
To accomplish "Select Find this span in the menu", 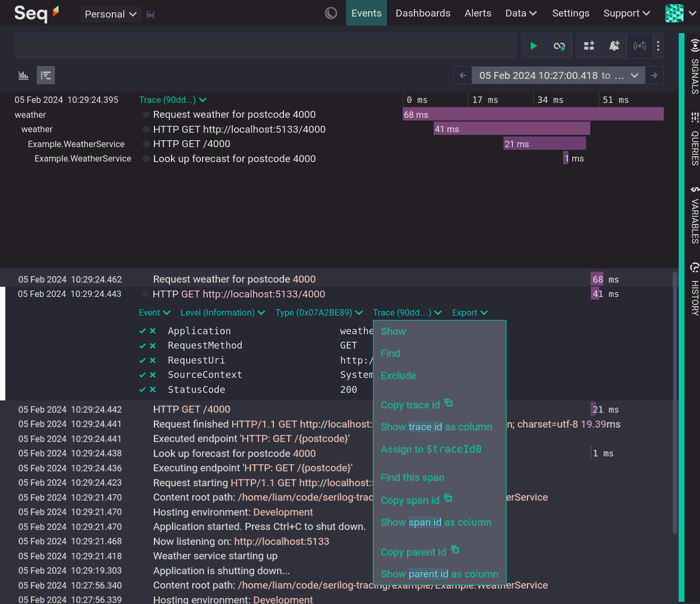I will click(x=412, y=478).
